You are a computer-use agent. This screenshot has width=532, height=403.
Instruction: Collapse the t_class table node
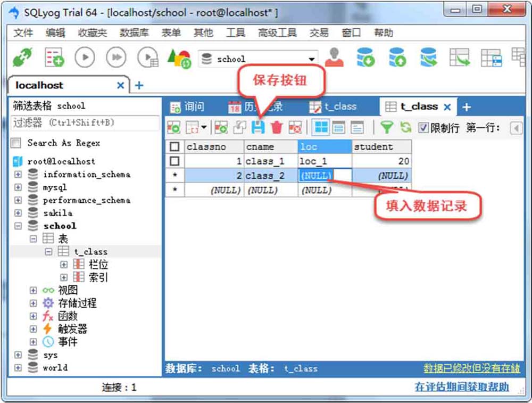[x=49, y=252]
